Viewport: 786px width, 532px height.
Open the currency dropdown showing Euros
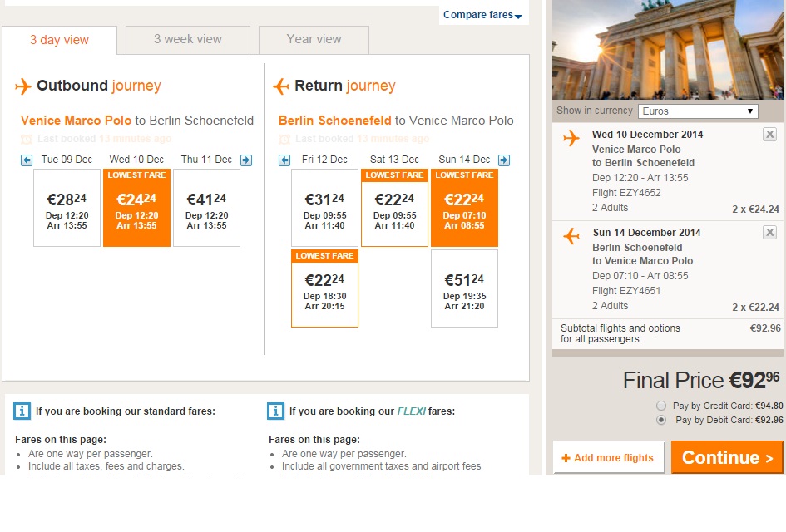pos(698,111)
